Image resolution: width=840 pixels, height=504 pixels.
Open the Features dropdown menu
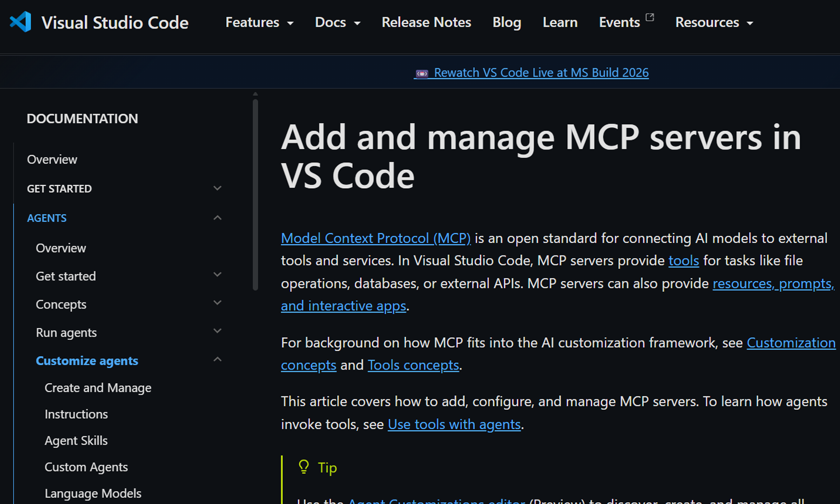point(259,22)
